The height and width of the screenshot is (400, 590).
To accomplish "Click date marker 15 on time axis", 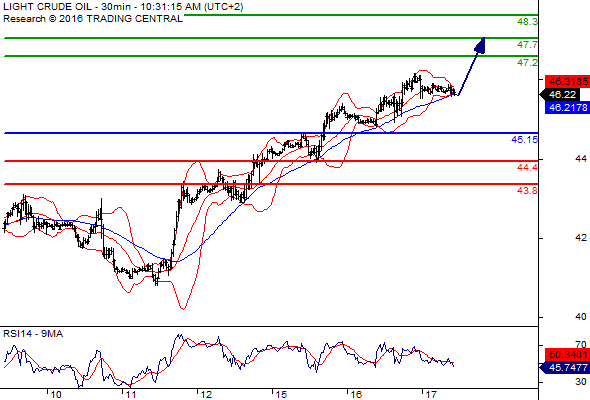I will point(281,394).
